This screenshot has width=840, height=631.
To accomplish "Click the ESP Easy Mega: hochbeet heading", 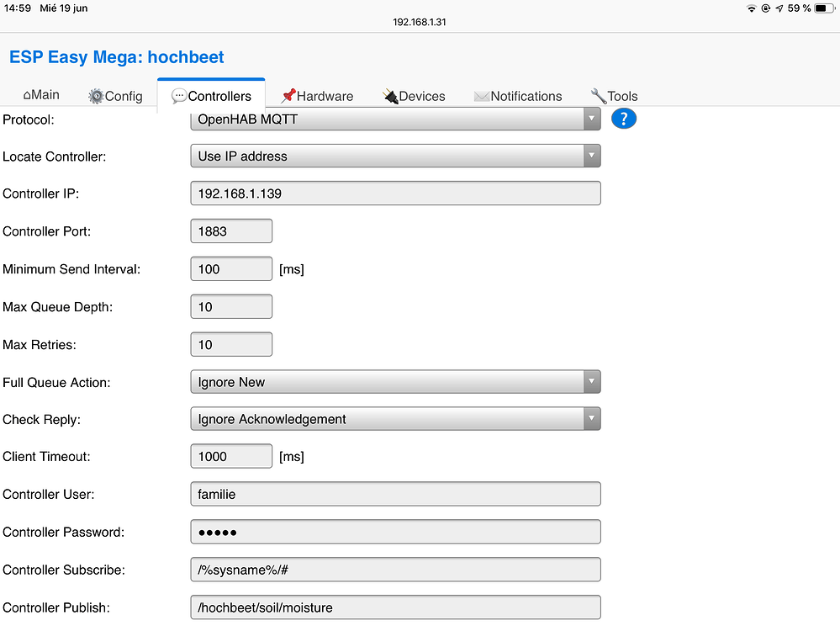I will 116,56.
